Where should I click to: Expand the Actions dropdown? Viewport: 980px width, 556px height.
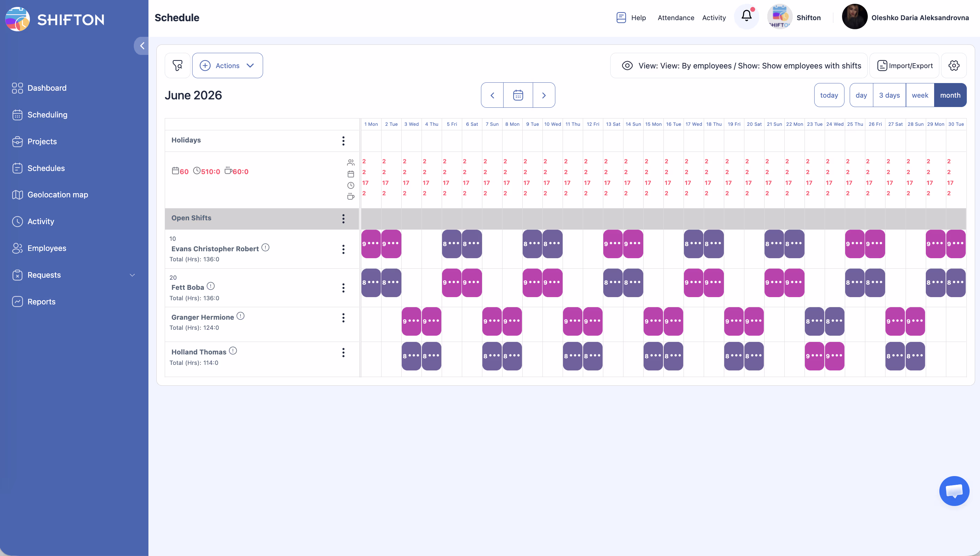[x=227, y=66]
